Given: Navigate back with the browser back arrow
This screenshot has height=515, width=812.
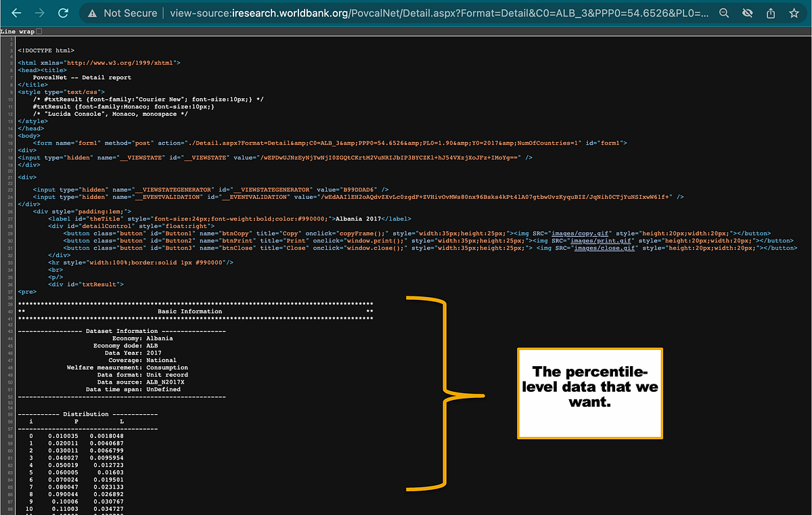Looking at the screenshot, I should coord(16,12).
